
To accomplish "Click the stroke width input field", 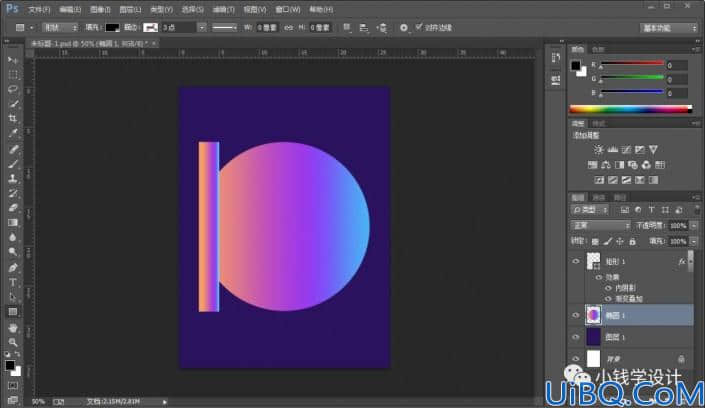I will [x=179, y=27].
